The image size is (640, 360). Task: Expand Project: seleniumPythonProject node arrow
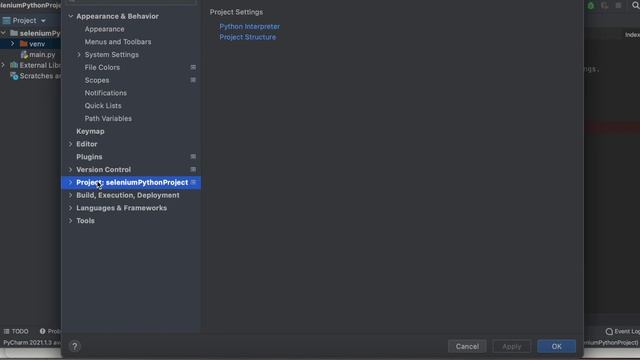[71, 182]
